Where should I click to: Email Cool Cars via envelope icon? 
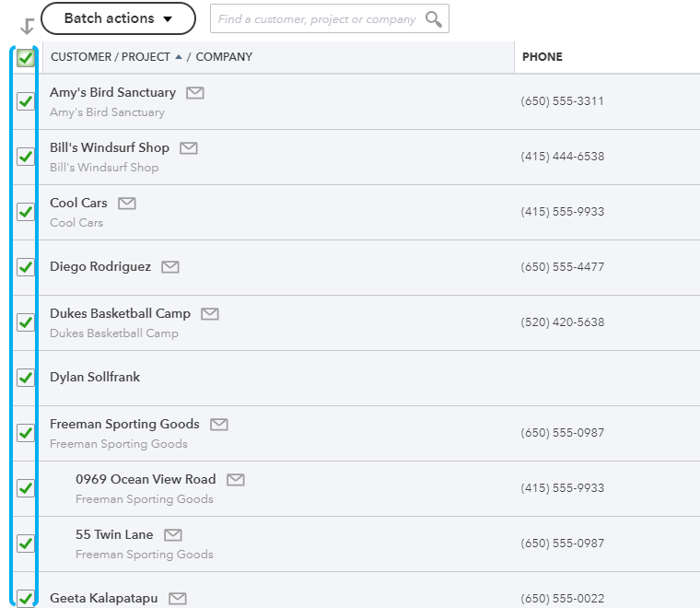127,204
